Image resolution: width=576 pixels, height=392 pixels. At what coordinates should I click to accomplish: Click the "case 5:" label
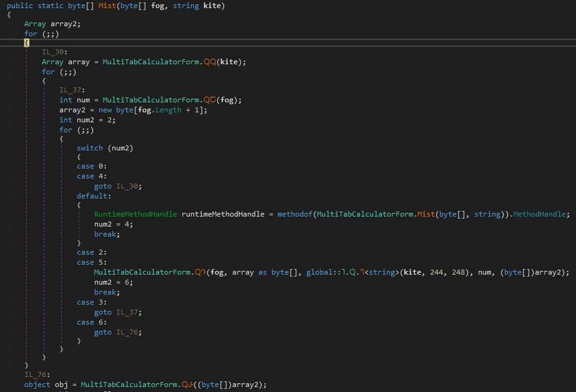pos(92,262)
